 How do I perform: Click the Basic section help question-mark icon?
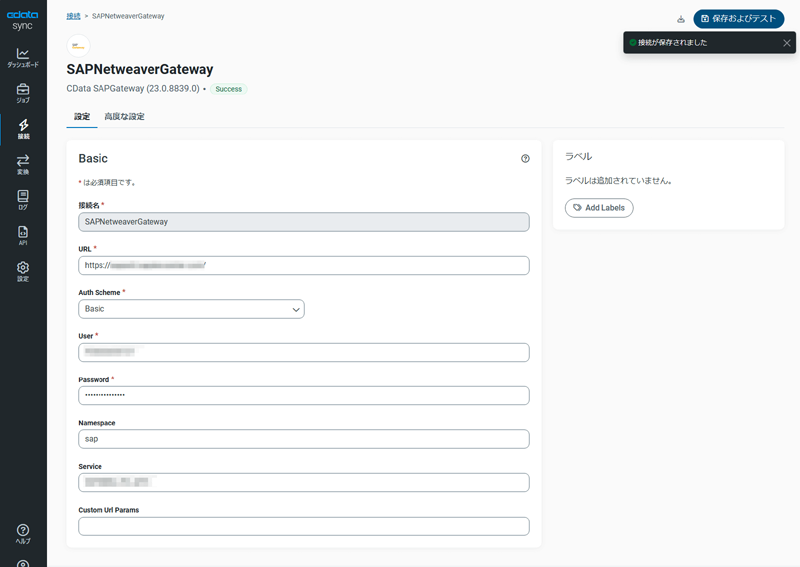(525, 159)
